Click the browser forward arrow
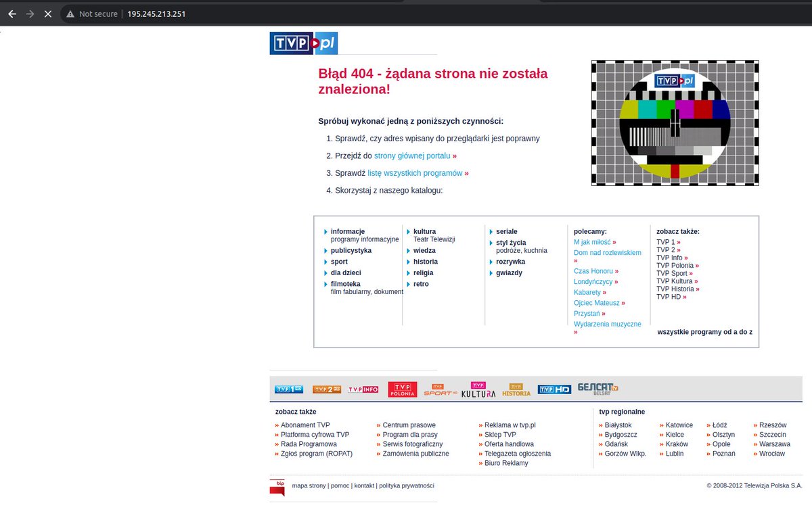This screenshot has height=505, width=812. pos(30,14)
